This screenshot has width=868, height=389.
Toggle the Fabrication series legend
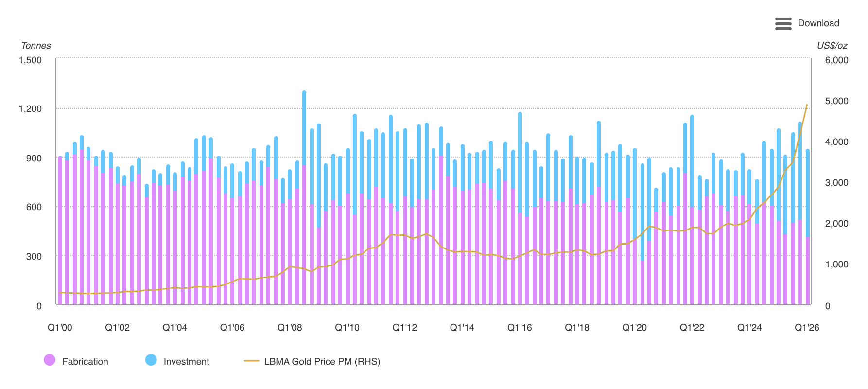pos(76,361)
